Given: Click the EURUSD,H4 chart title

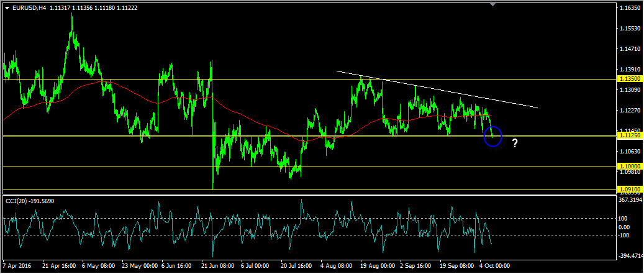Looking at the screenshot, I should tap(29, 8).
